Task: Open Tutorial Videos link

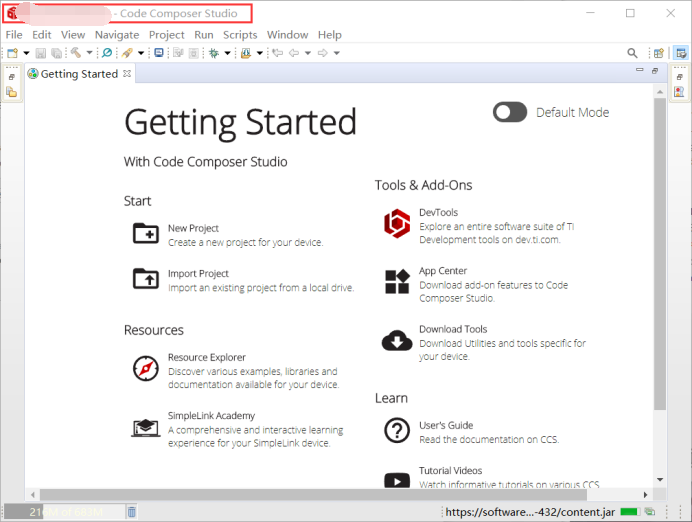Action: tap(450, 471)
